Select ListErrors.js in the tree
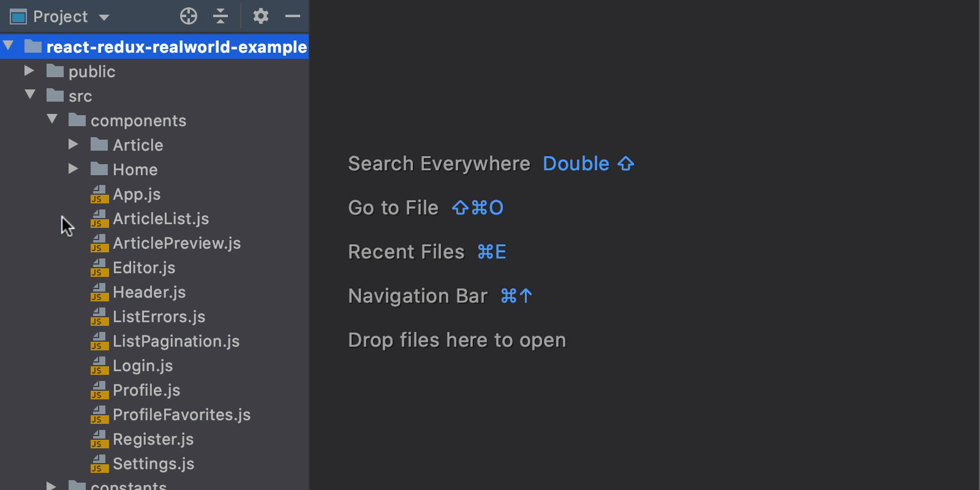 click(159, 317)
